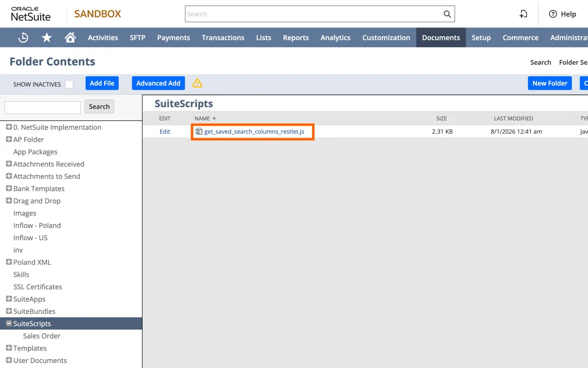Viewport: 588px width, 368px height.
Task: Open the Documents menu
Action: click(x=441, y=37)
